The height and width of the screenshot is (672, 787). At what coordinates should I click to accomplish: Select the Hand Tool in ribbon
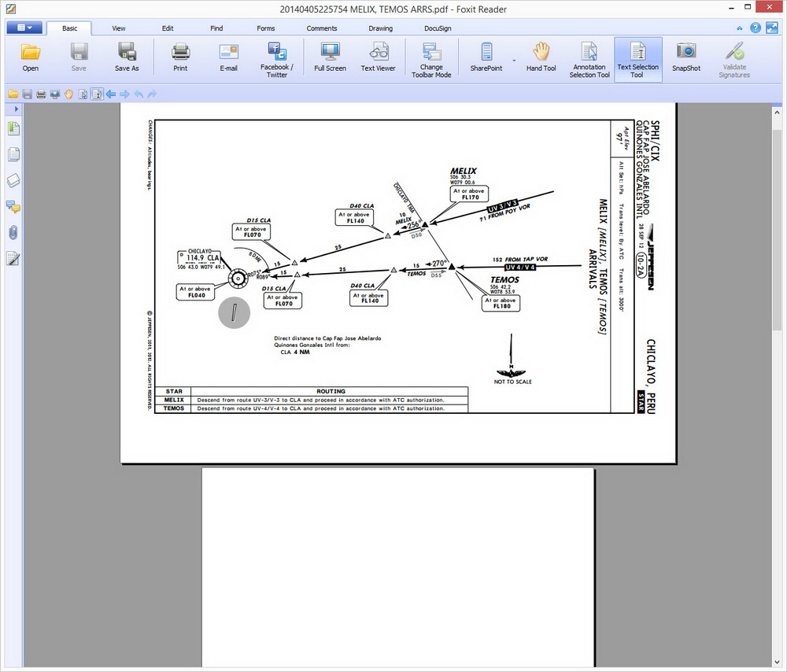[541, 58]
